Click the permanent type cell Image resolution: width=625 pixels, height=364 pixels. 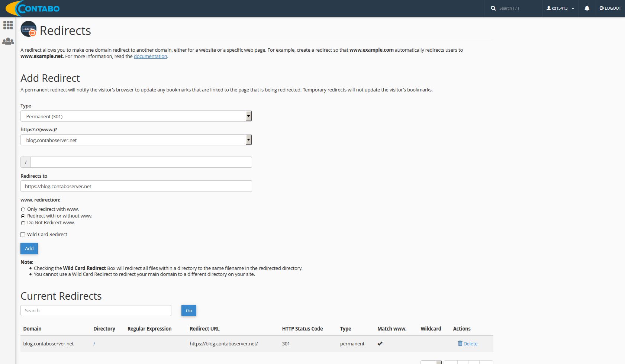(x=352, y=344)
